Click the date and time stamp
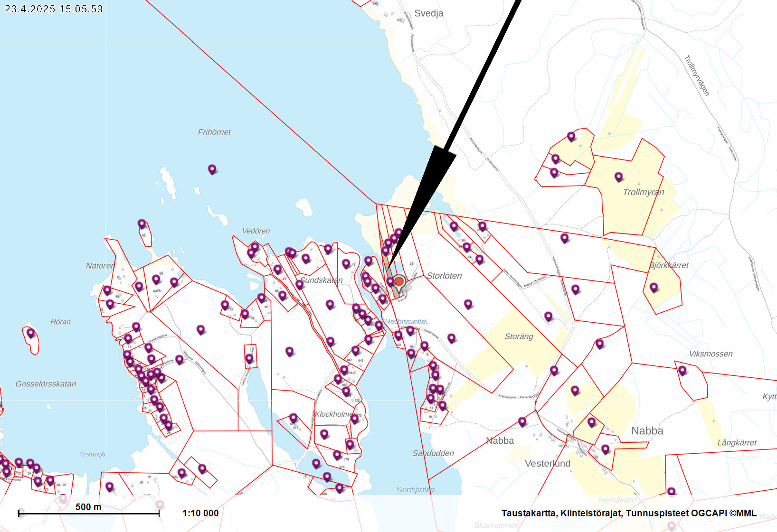Viewport: 777px width, 532px height. point(54,9)
